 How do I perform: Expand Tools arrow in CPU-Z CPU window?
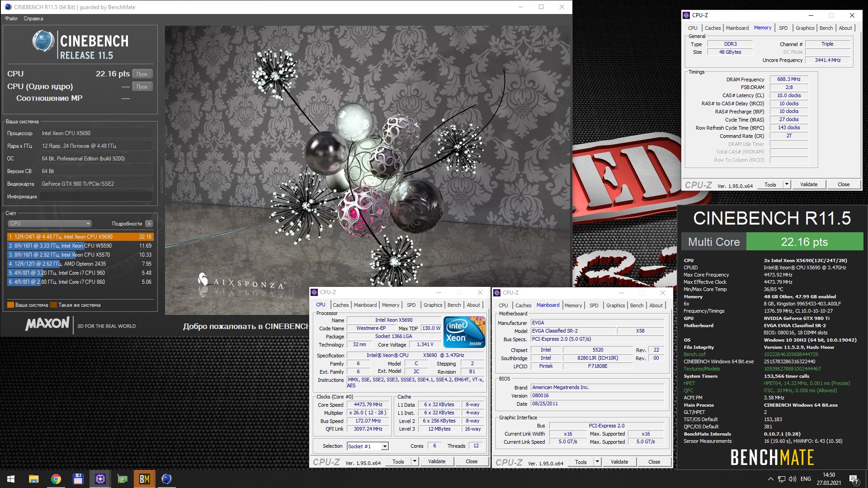(x=415, y=461)
